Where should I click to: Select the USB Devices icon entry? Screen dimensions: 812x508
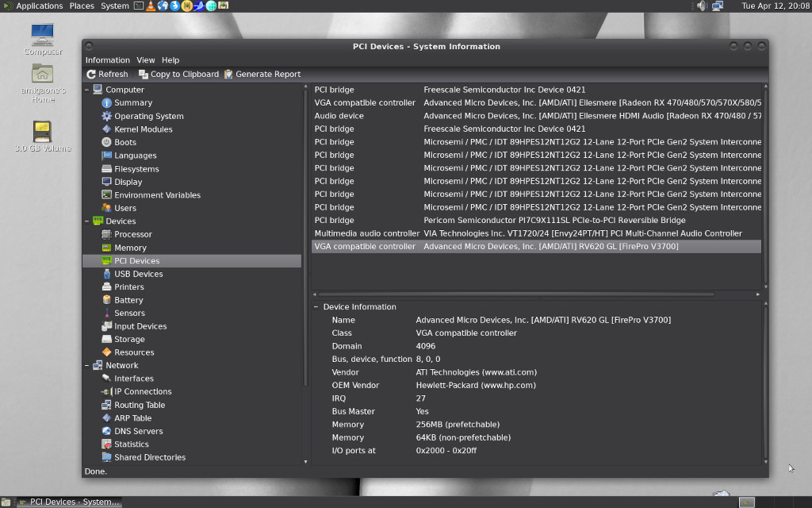click(106, 273)
